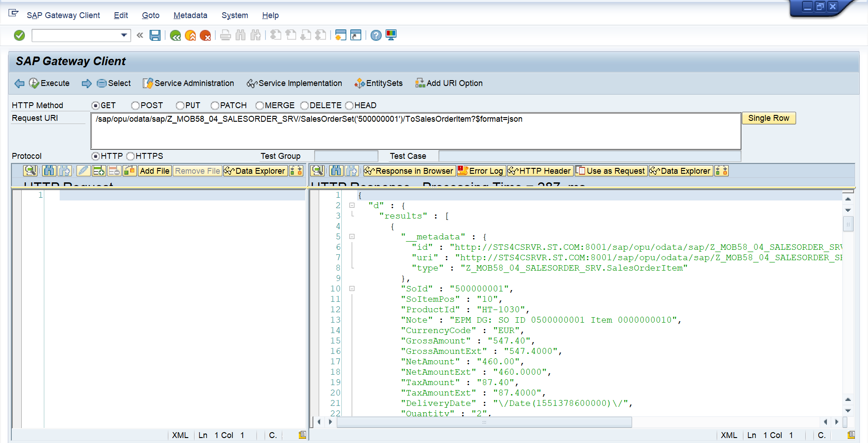Open the Goto menu
This screenshot has height=443, width=868.
click(151, 15)
